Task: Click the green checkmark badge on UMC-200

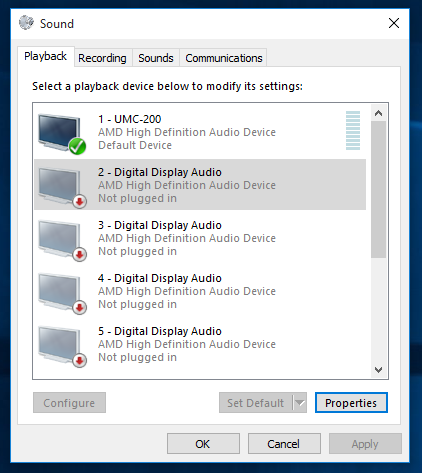Action: point(78,146)
